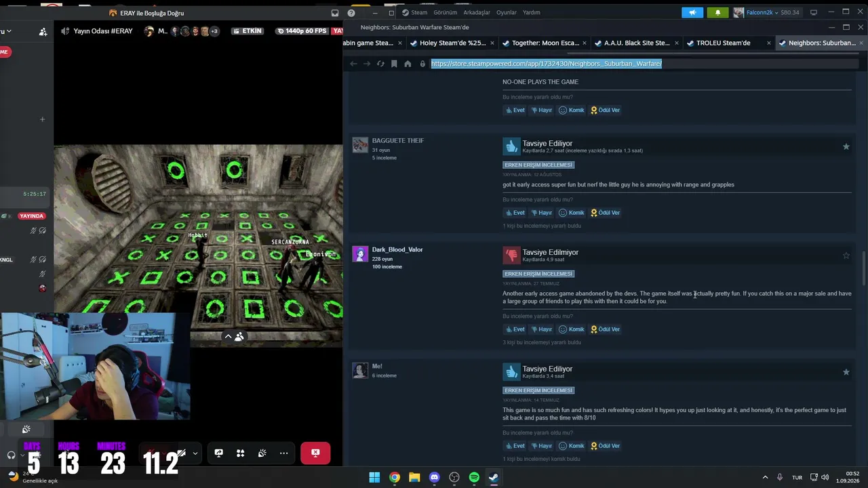Switch to A.A.U. Black Site tab
Screen dimensions: 868x488
point(637,43)
